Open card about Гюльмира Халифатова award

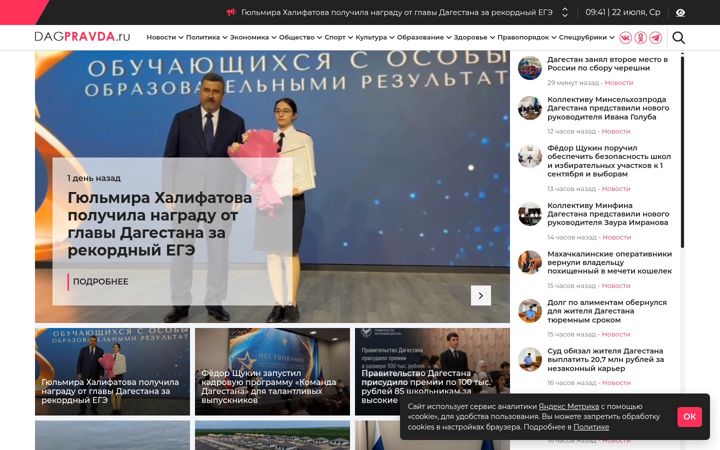point(112,372)
